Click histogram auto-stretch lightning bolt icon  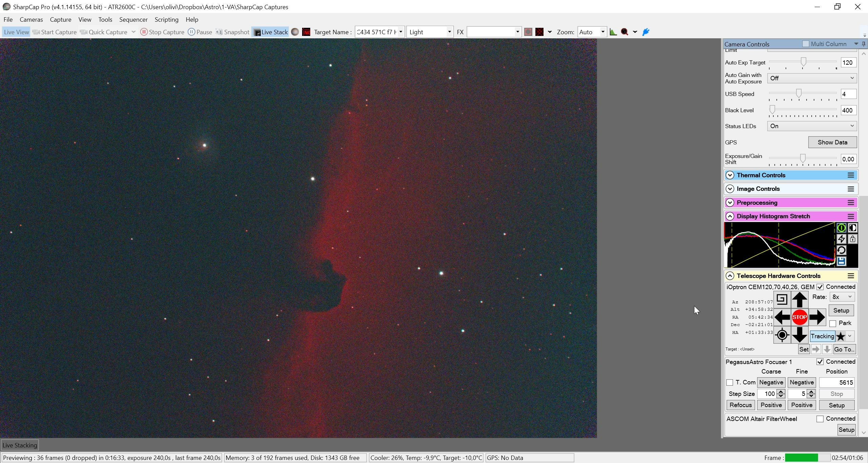click(x=841, y=239)
